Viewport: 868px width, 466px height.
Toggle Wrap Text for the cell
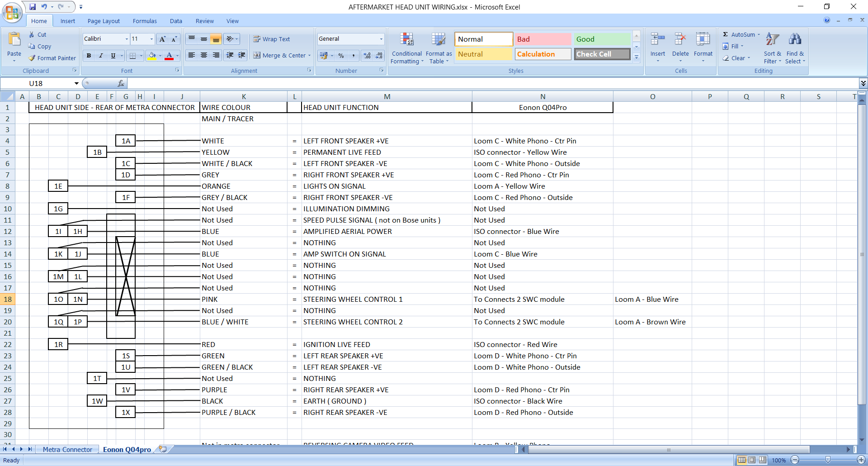(272, 39)
